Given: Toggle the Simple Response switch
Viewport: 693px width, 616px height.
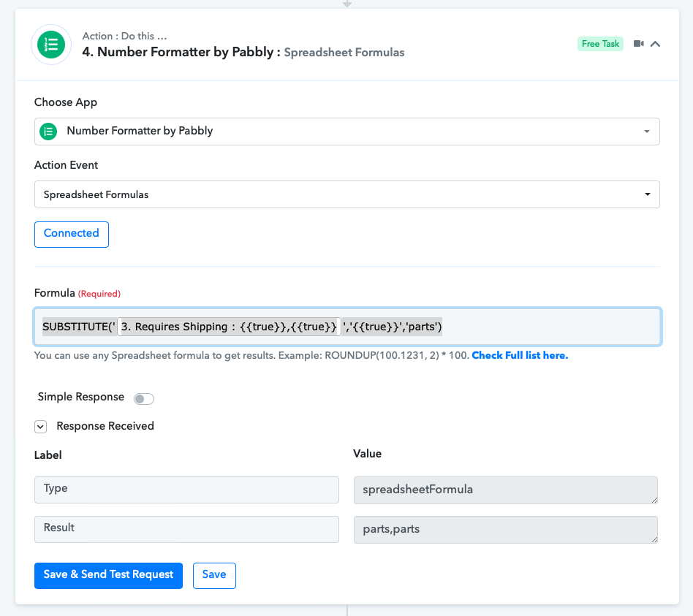Looking at the screenshot, I should click(x=144, y=398).
